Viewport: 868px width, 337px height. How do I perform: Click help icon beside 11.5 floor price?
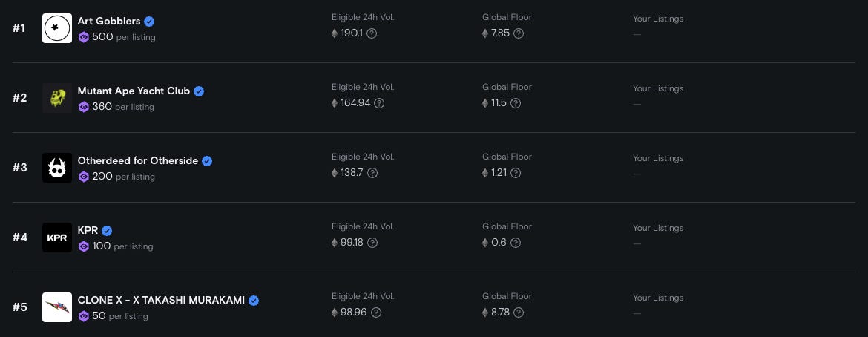516,103
